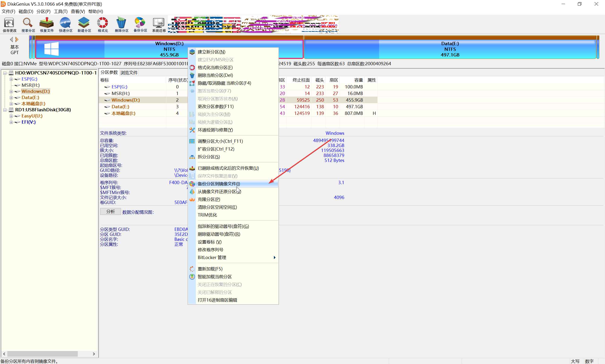Viewport: 605px width, 364px height.
Task: Go to previous disk with left arrow
Action: pos(11,39)
